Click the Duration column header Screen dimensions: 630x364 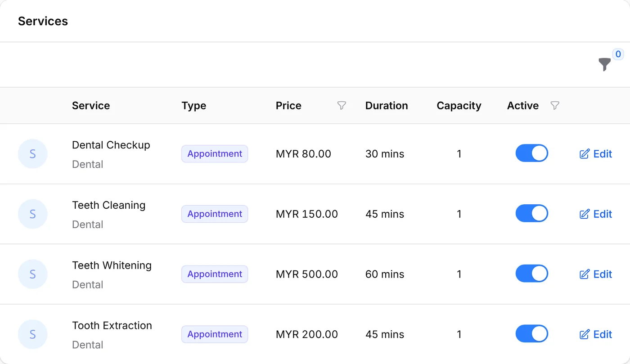pos(387,106)
